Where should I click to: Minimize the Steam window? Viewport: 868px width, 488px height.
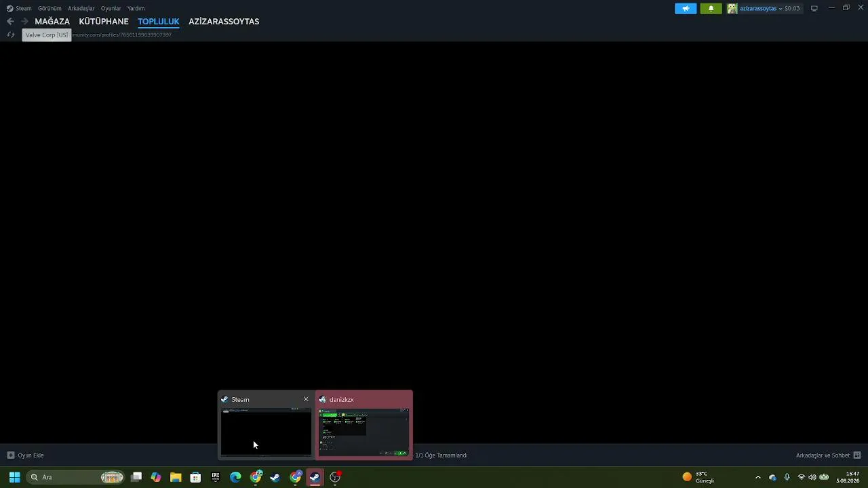click(x=831, y=8)
